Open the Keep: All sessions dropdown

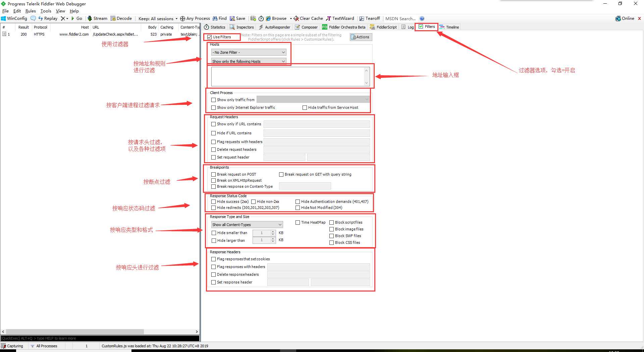tap(158, 18)
